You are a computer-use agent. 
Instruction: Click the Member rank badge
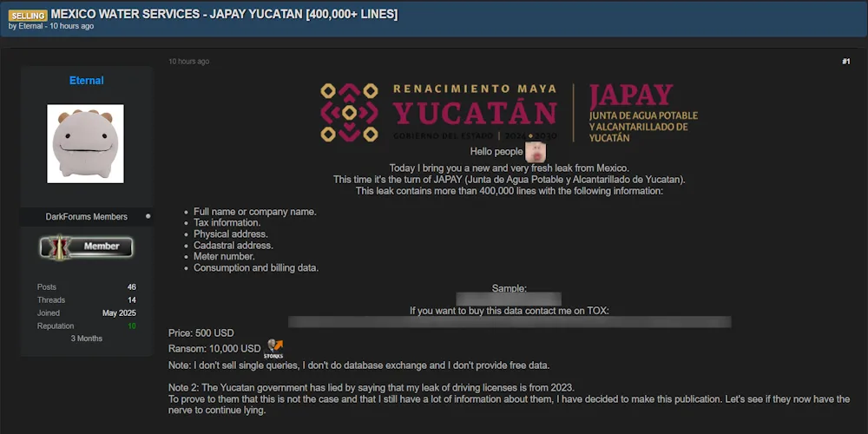coord(86,247)
